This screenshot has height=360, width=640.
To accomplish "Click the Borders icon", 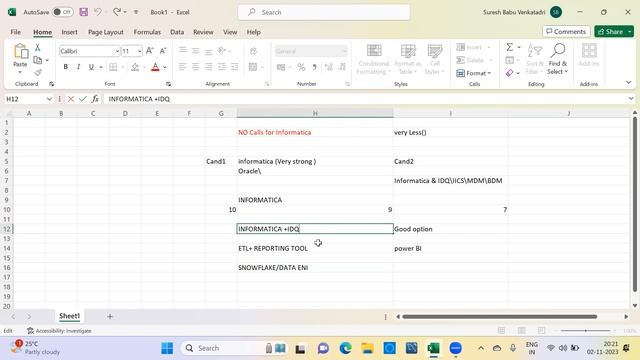I will coord(113,67).
